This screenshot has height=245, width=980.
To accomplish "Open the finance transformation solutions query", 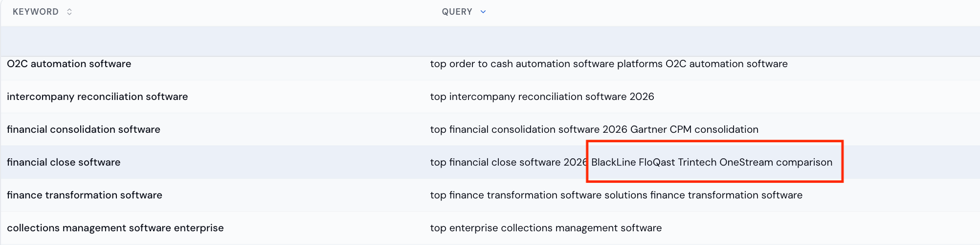I will [x=616, y=195].
